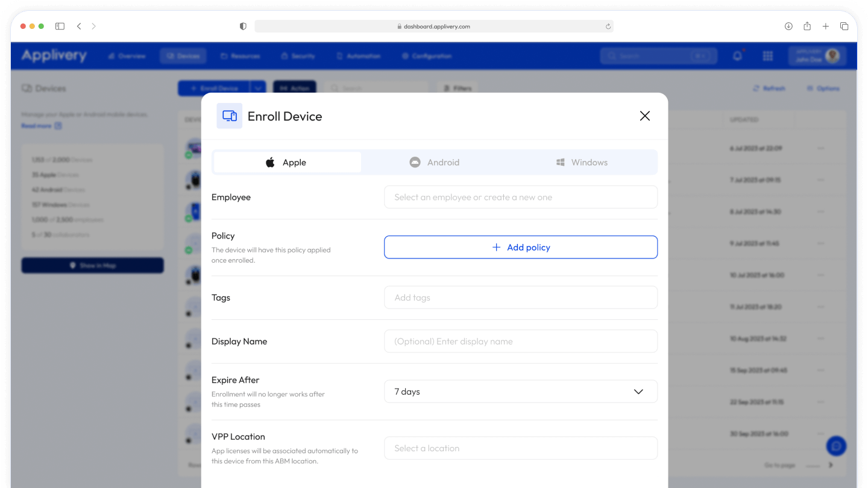Open Safari tab overview icon

pyautogui.click(x=844, y=27)
